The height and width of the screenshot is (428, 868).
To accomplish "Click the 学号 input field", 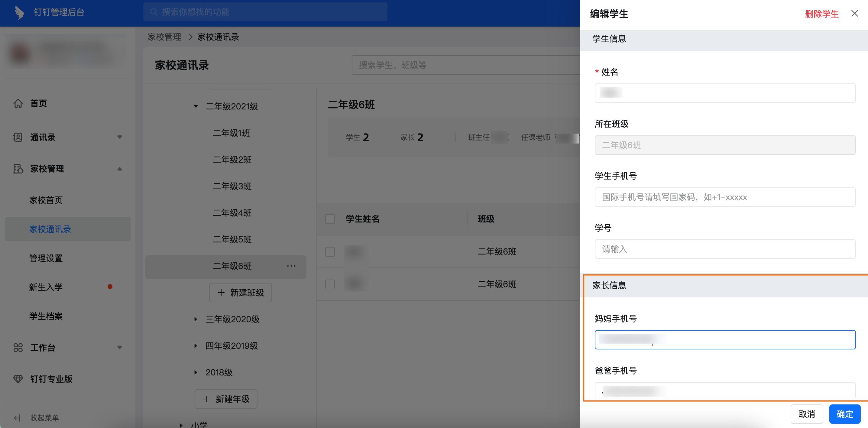I will 724,249.
